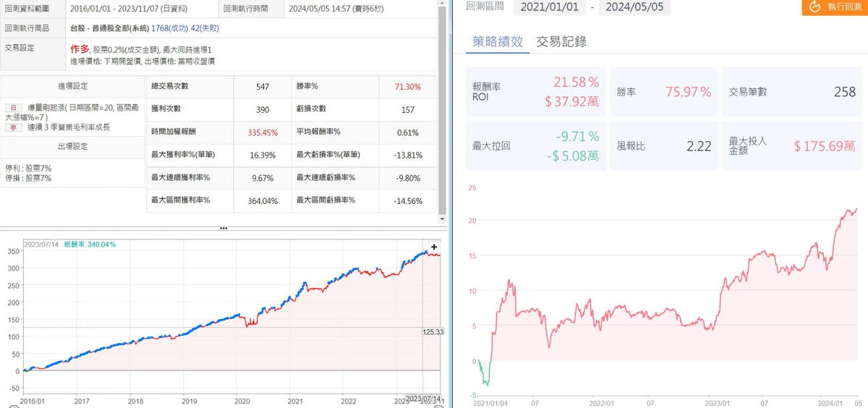
Task: Select the 策略績效 tab
Action: point(497,41)
